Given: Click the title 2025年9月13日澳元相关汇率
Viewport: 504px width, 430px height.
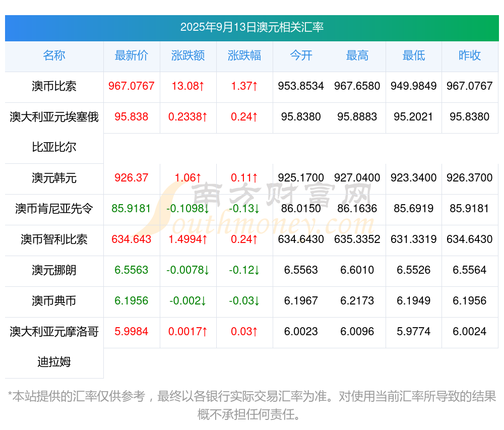Looking at the screenshot, I should pyautogui.click(x=251, y=27).
